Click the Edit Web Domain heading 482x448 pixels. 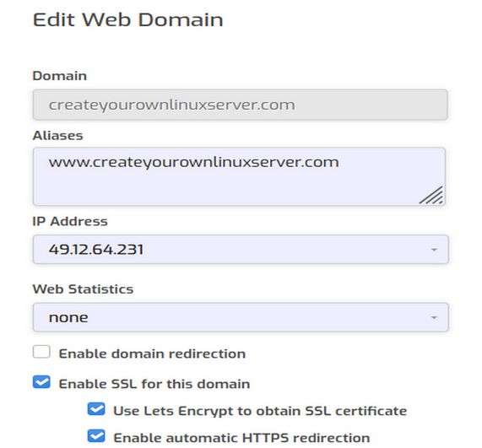127,19
